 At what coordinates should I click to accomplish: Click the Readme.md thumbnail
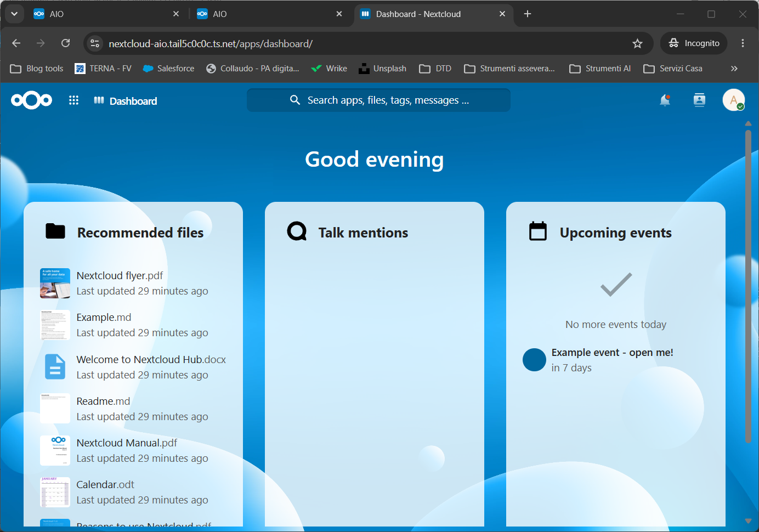click(55, 409)
